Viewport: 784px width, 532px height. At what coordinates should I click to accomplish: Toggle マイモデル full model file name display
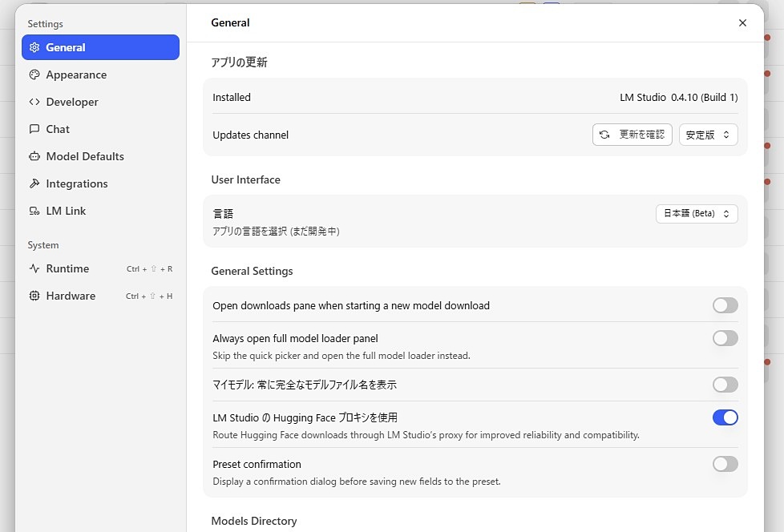pyautogui.click(x=725, y=385)
